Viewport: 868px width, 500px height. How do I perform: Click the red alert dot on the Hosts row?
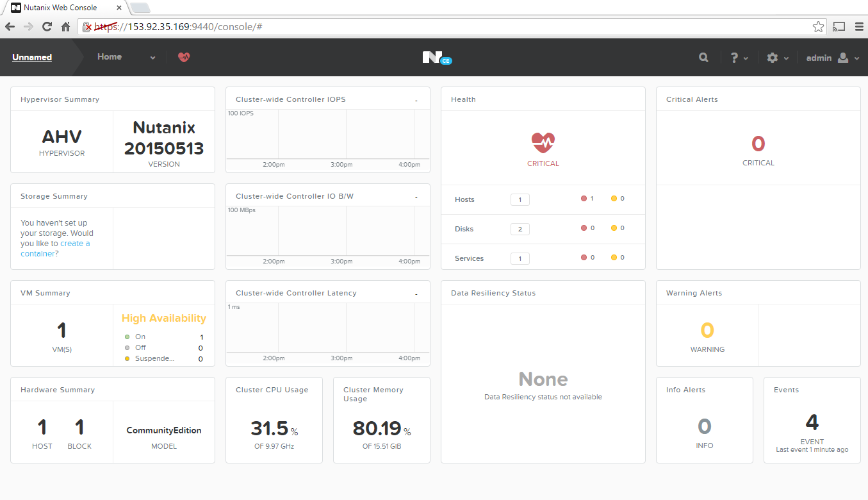click(x=582, y=198)
